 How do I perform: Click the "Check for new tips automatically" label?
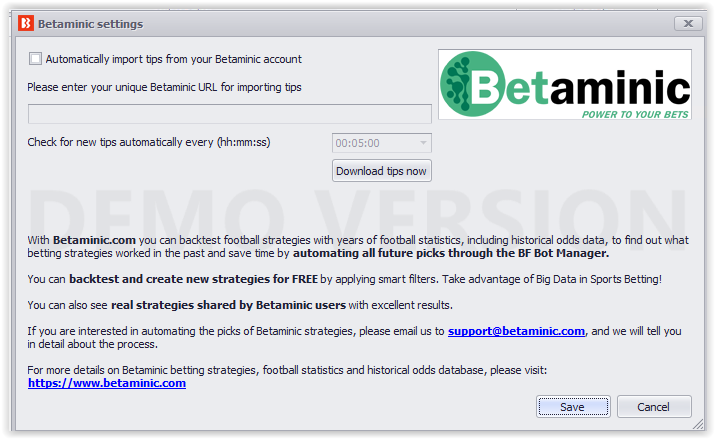tap(149, 142)
